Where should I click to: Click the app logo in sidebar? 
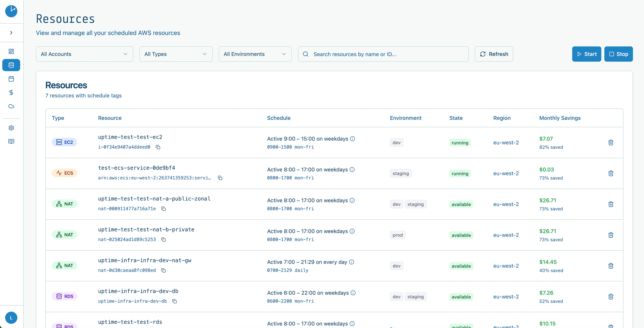(11, 11)
